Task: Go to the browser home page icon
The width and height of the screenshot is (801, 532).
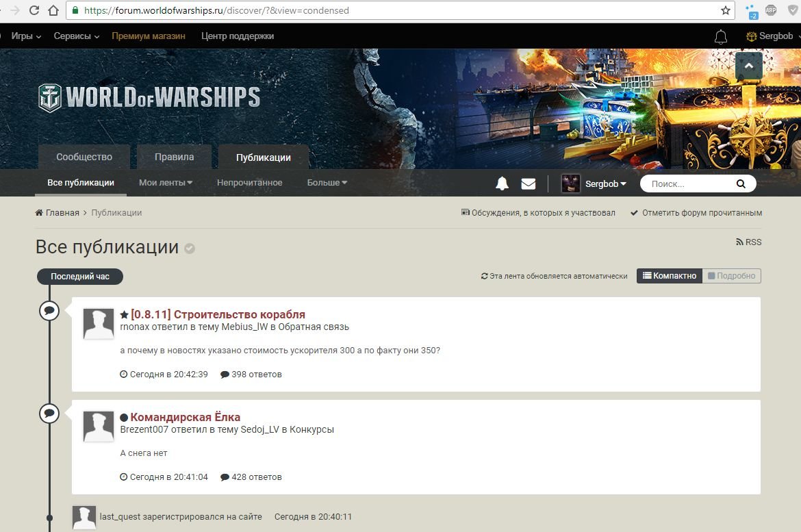Action: pyautogui.click(x=53, y=10)
